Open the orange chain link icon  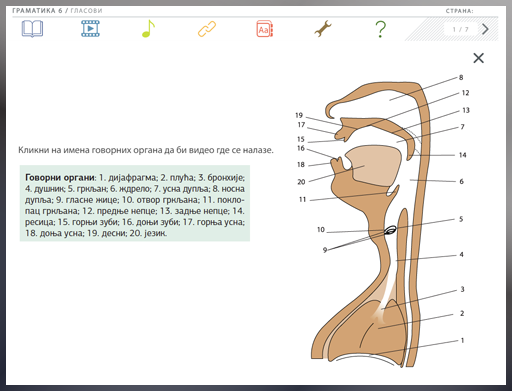point(207,29)
